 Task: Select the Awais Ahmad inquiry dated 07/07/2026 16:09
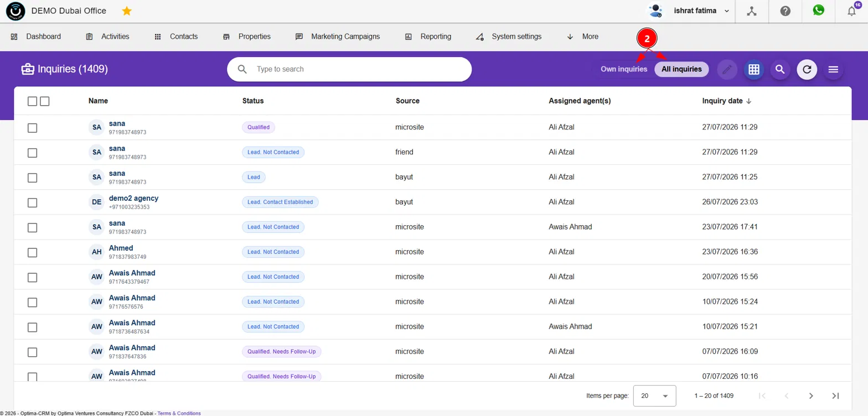[x=32, y=352]
